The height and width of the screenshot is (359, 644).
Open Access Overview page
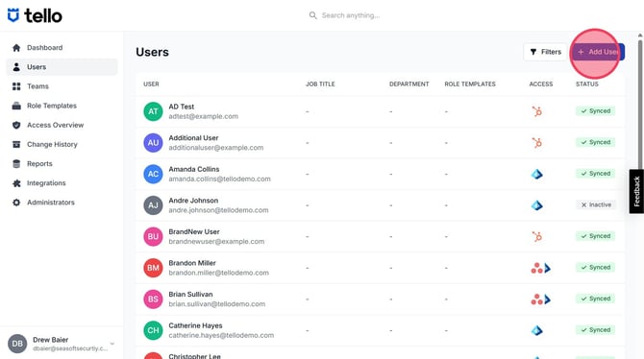click(x=62, y=125)
